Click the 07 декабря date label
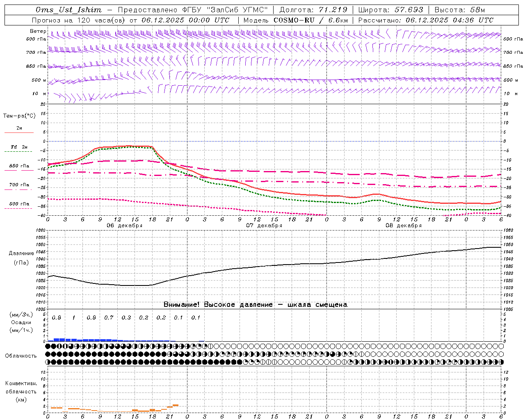The image size is (525, 420). click(264, 226)
